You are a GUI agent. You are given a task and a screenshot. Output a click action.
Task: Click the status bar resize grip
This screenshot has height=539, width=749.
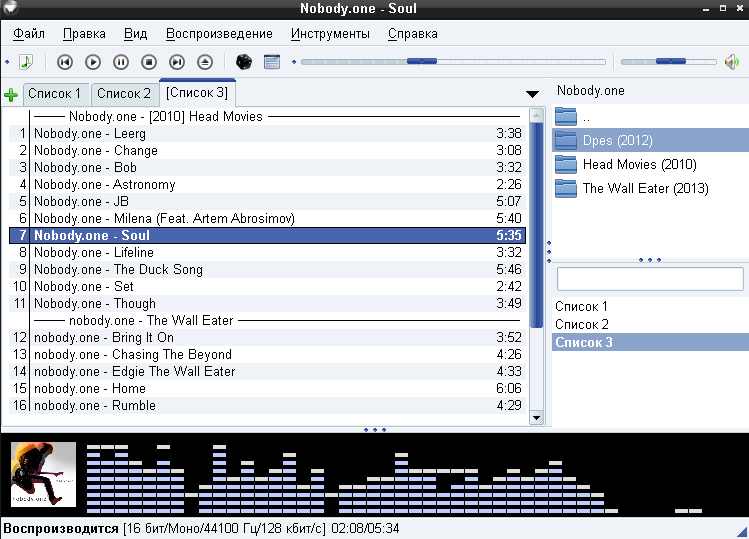pyautogui.click(x=742, y=532)
